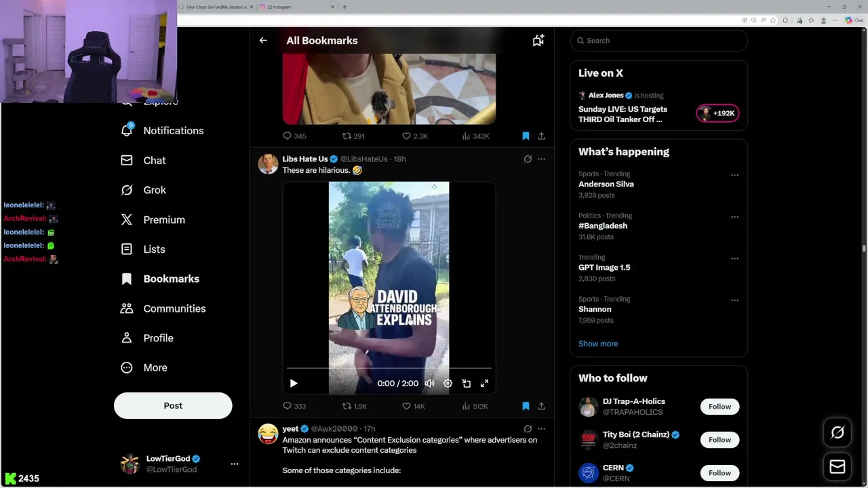
Task: Enter fullscreen on the video
Action: click(x=484, y=384)
